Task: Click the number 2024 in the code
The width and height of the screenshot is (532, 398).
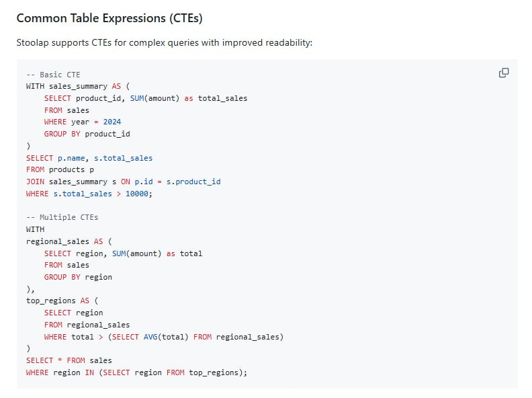Action: (x=112, y=122)
